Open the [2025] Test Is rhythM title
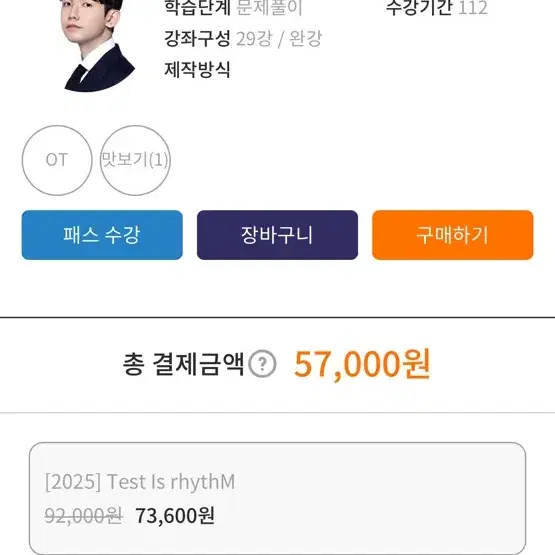 pos(140,482)
